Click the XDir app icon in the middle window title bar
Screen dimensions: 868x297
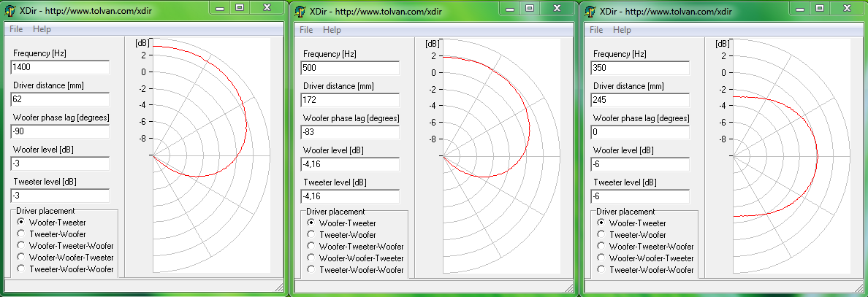click(x=300, y=12)
